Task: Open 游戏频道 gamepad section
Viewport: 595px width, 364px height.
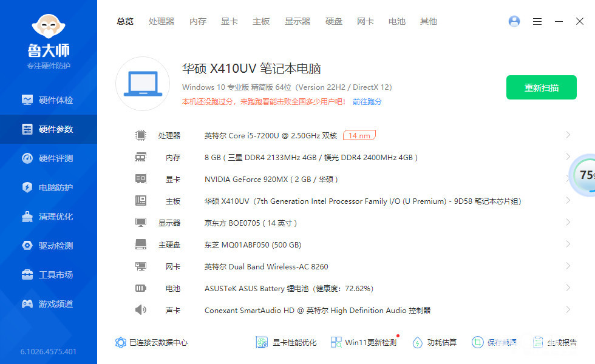Action: [x=49, y=304]
